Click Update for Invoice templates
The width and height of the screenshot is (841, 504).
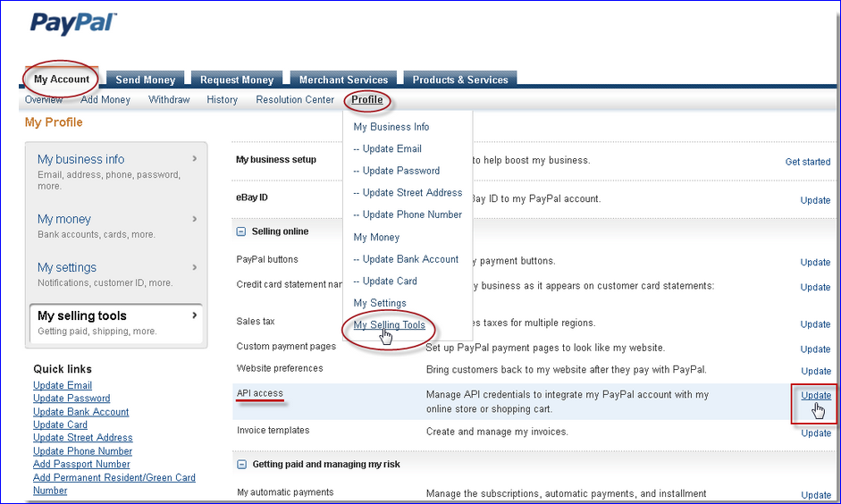(816, 433)
